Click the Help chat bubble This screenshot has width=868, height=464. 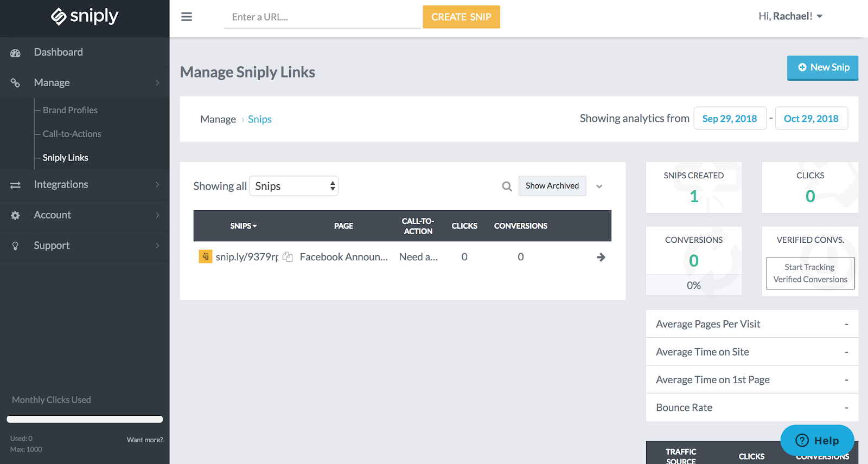(817, 440)
